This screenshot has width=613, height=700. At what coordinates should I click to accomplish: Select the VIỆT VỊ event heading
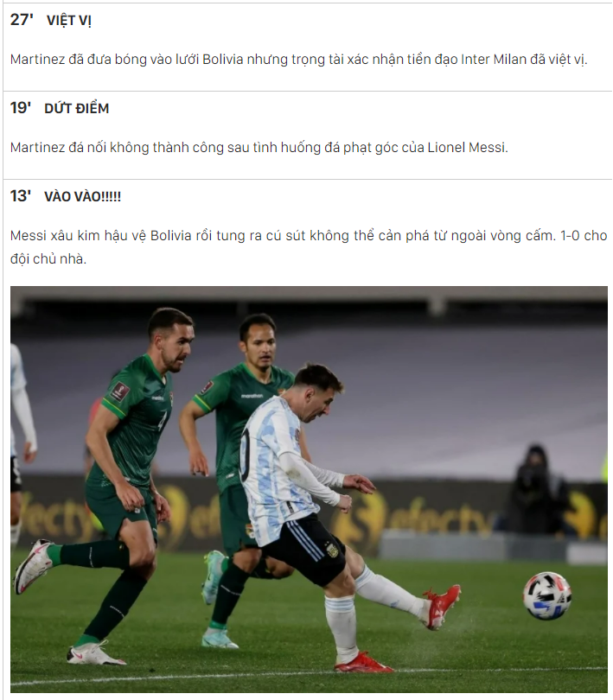pyautogui.click(x=69, y=21)
